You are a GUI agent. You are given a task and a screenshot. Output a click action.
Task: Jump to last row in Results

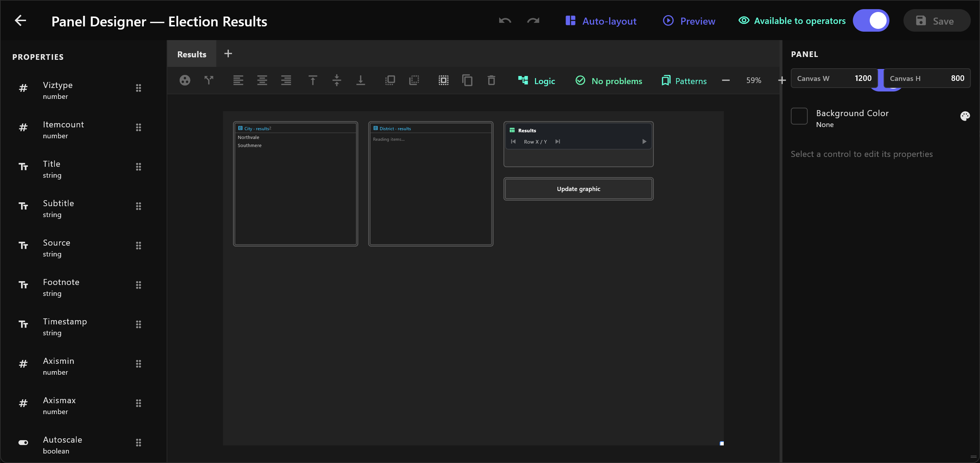(x=558, y=142)
